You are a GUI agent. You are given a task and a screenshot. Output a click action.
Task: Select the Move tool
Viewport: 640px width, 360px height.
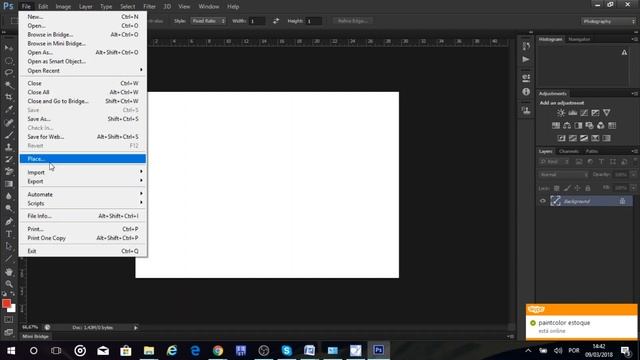click(x=9, y=48)
